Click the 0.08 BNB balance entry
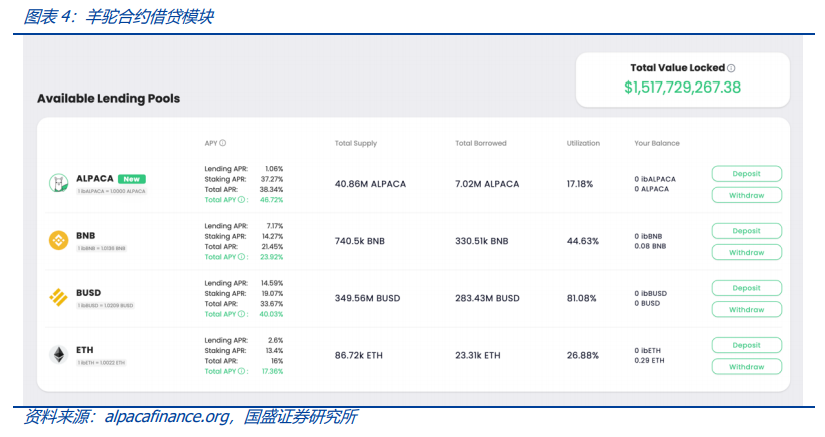This screenshot has height=437, width=825. coord(650,246)
